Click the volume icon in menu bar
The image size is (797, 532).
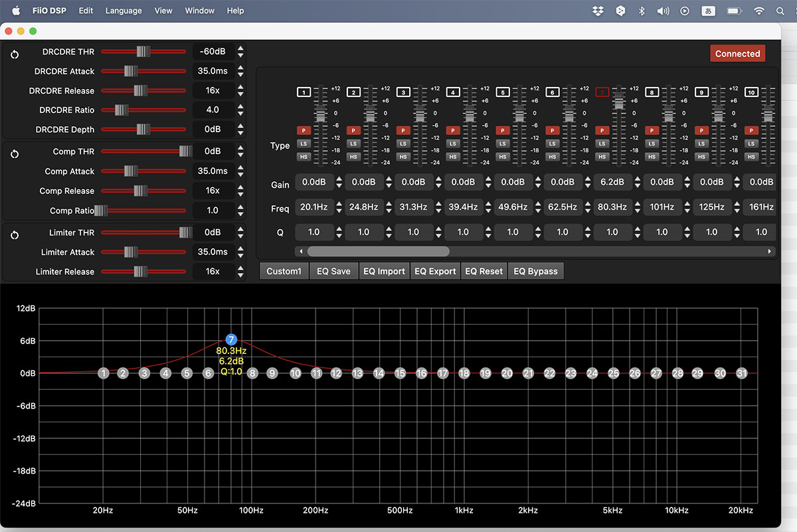pyautogui.click(x=663, y=11)
